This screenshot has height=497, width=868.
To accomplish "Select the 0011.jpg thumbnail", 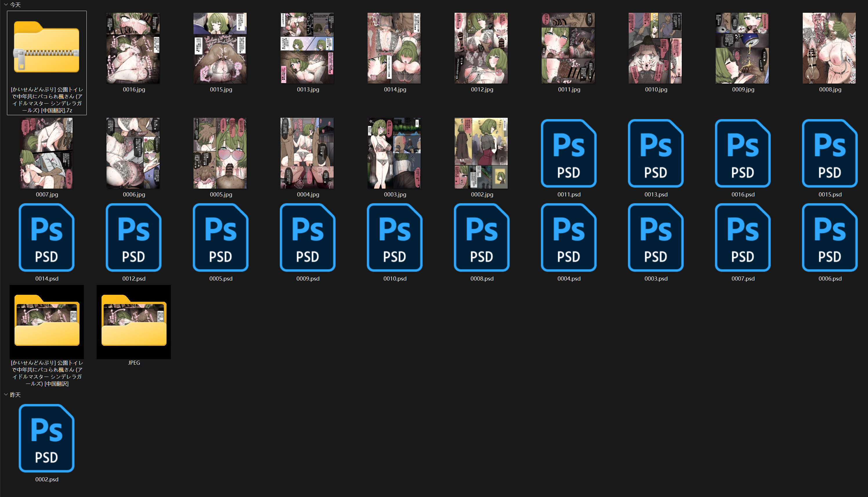I will (x=568, y=48).
